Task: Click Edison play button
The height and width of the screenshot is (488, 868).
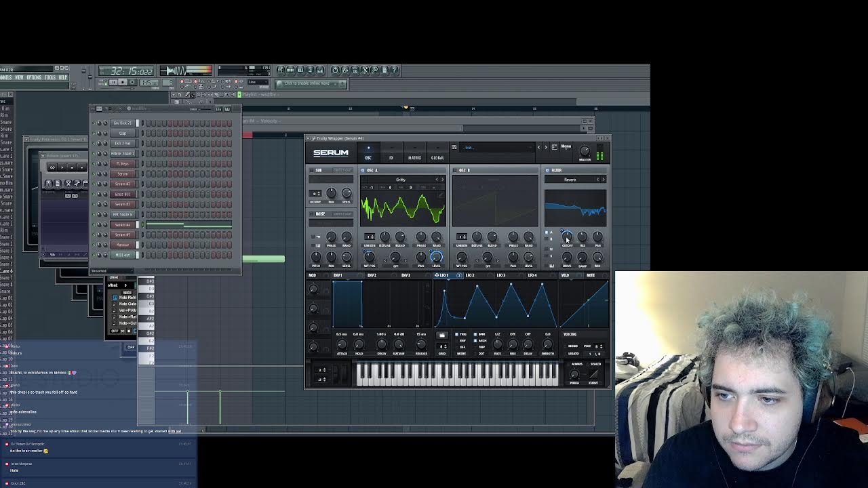Action: click(62, 167)
